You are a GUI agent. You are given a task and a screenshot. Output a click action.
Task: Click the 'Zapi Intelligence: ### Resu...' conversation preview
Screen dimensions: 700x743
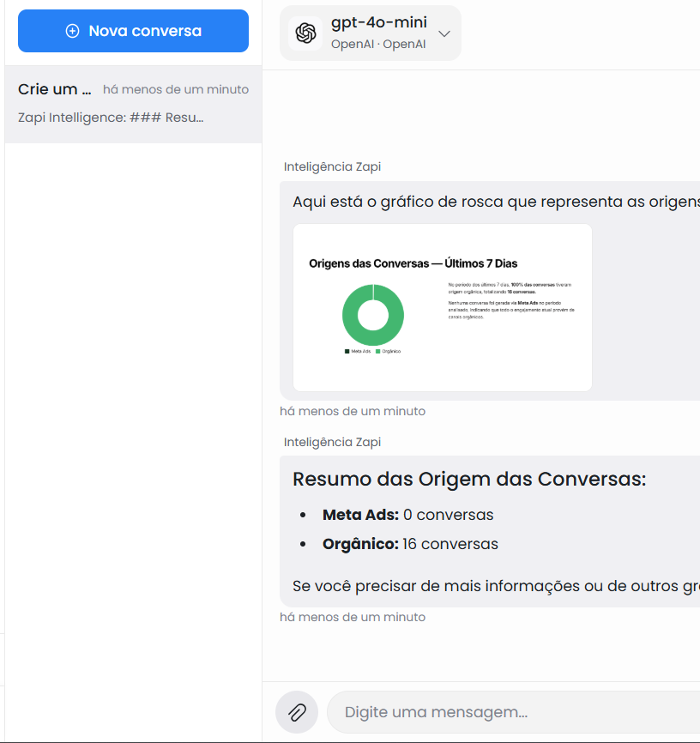pyautogui.click(x=111, y=117)
